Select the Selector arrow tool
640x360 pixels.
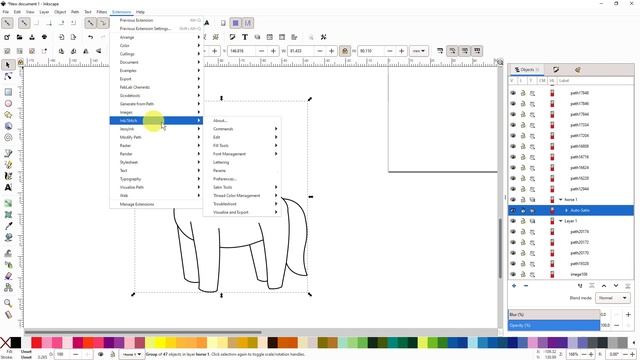(8, 64)
